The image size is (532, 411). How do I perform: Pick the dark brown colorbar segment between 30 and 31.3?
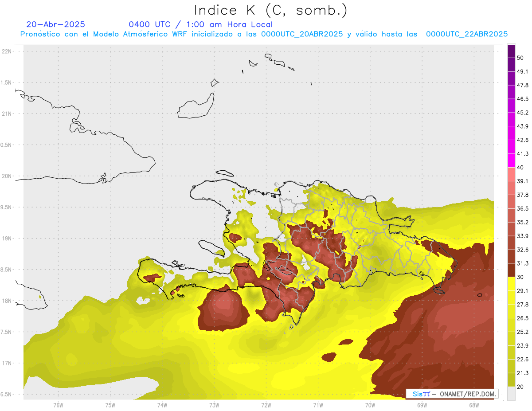pos(512,270)
